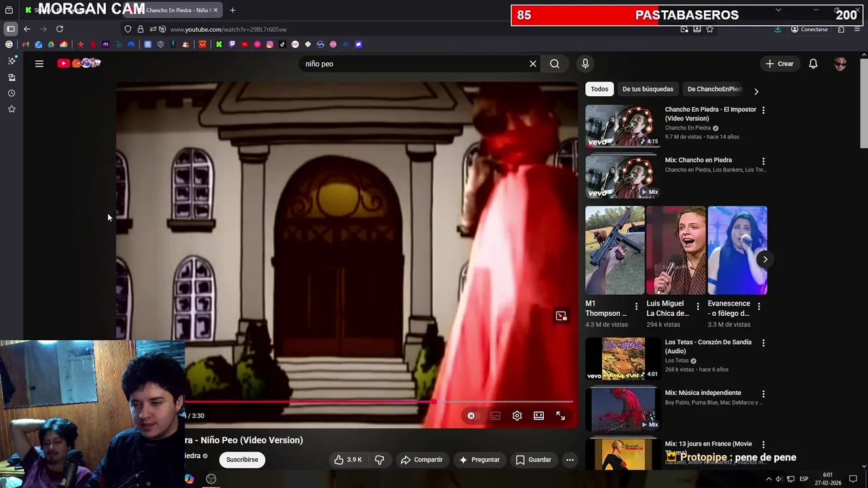Open the Evanescence short thumbnail

tap(737, 250)
